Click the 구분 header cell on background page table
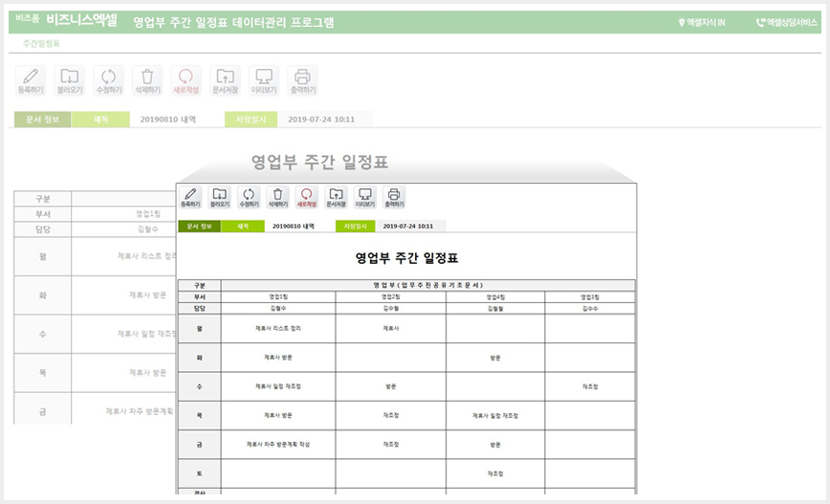This screenshot has width=830, height=504. [43, 199]
